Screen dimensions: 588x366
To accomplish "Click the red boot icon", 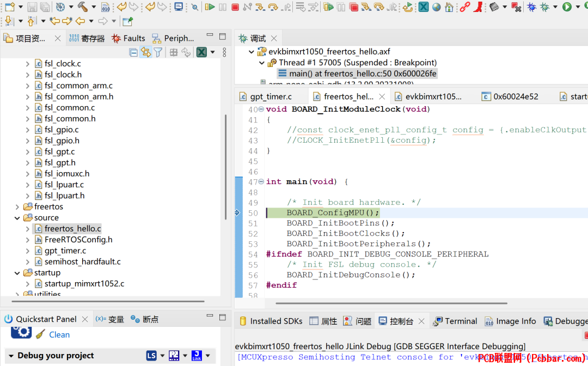I will (478, 7).
